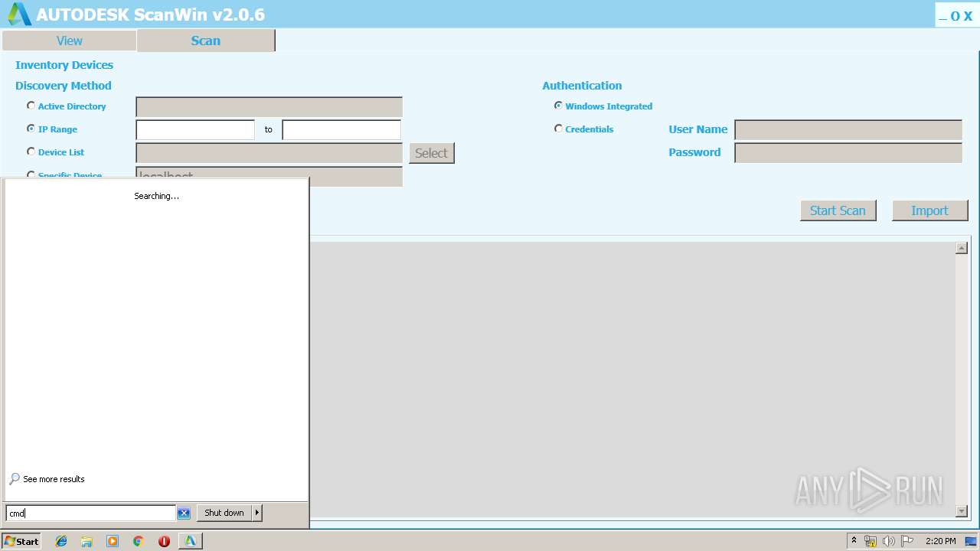
Task: Clear the Start menu search box
Action: 184,513
